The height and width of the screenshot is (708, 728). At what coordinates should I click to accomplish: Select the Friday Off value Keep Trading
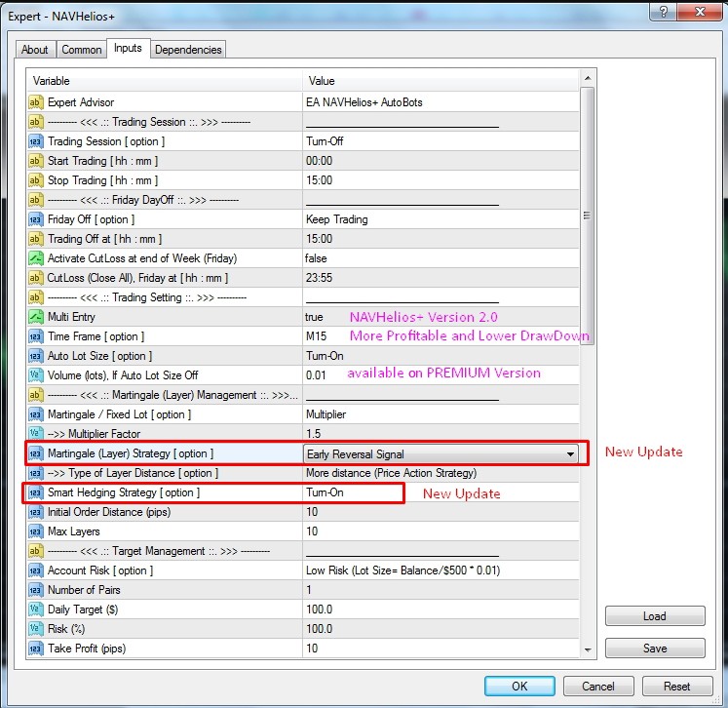[336, 219]
